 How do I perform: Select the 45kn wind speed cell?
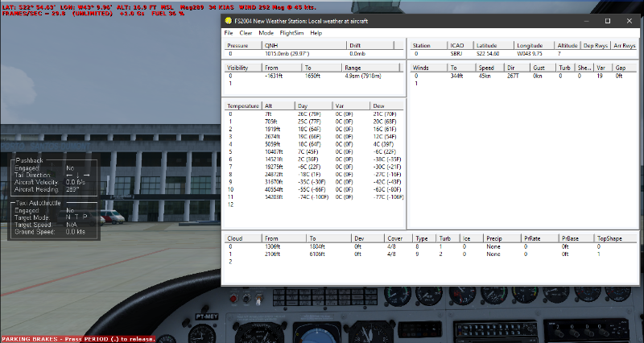tap(485, 76)
